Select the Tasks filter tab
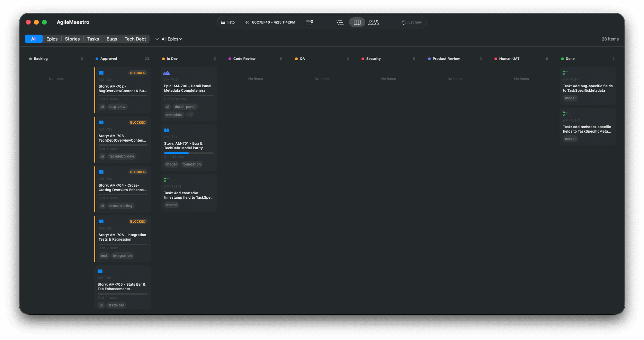644x340 pixels. (93, 39)
